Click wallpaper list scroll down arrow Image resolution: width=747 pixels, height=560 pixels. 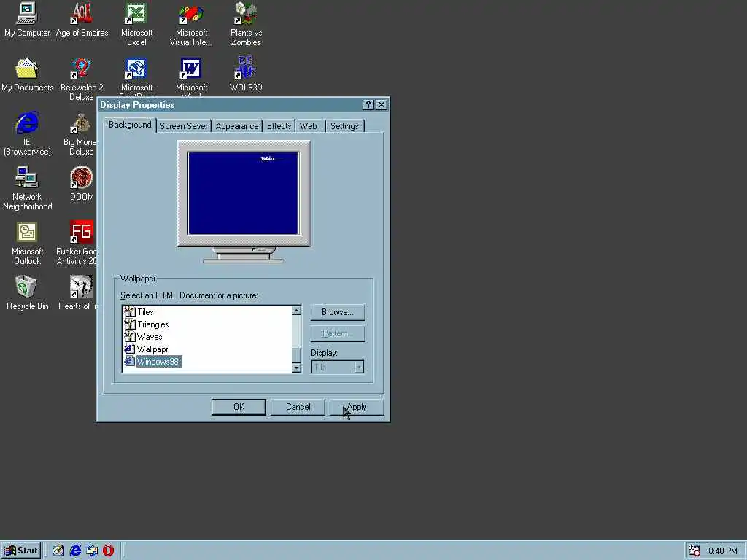point(296,367)
